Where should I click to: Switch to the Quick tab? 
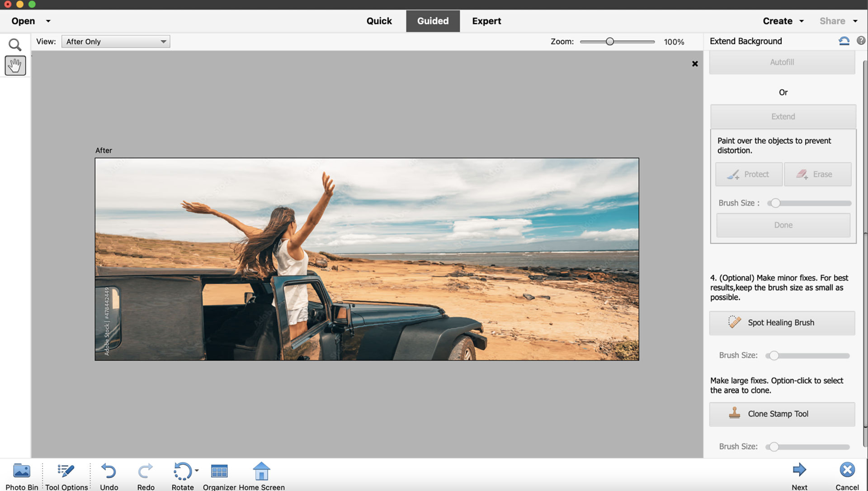[x=379, y=21]
